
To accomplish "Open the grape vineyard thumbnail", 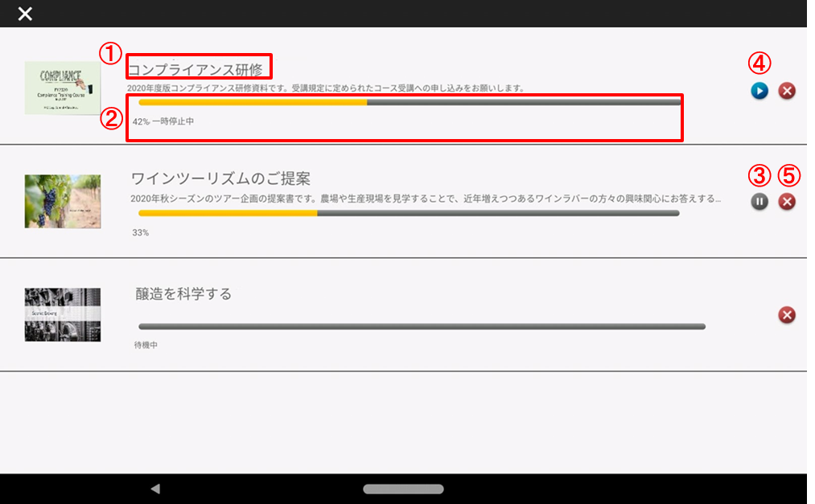I will [x=63, y=202].
